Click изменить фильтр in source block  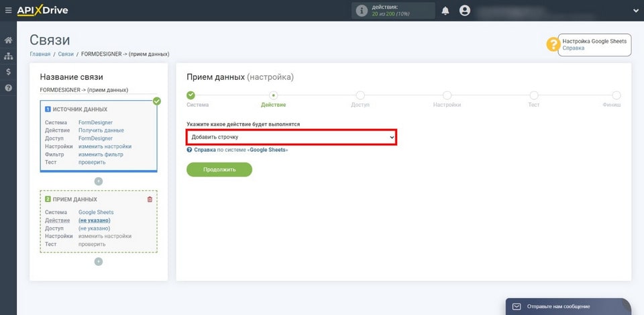point(101,154)
